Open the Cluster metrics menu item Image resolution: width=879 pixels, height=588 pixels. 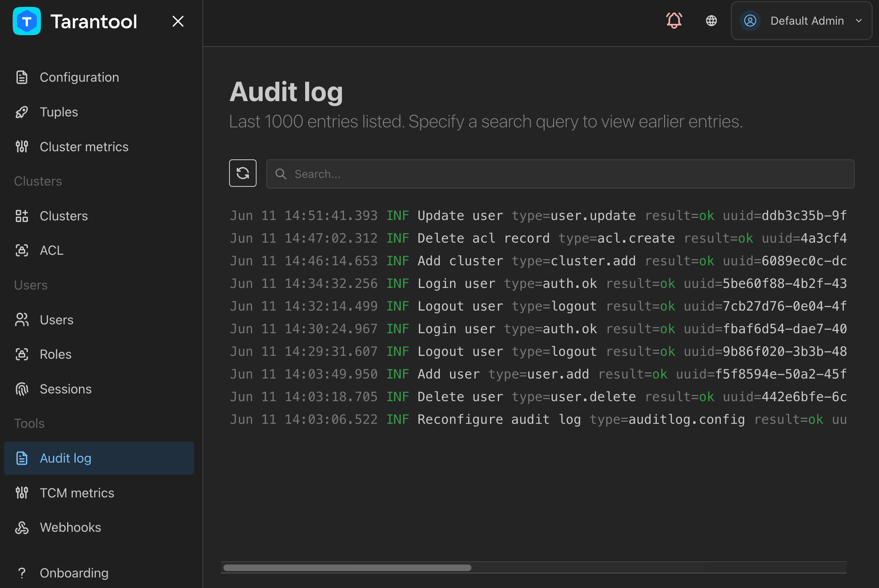(x=99, y=147)
